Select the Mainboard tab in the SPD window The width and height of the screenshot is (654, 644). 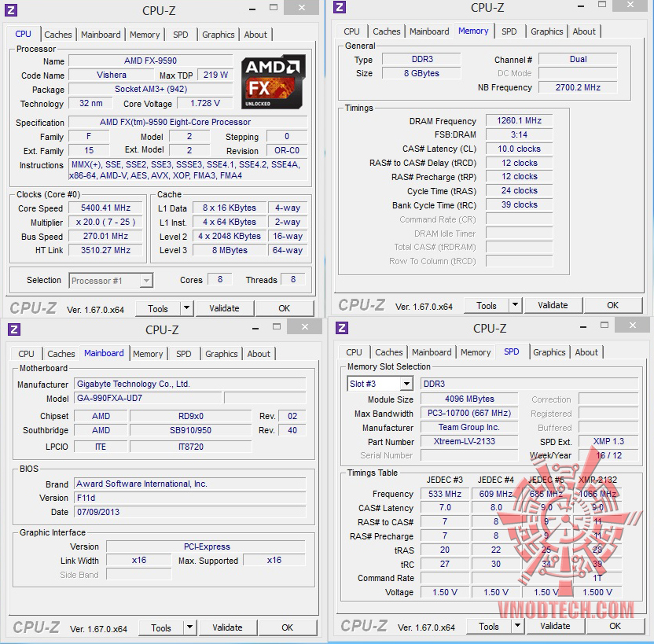pyautogui.click(x=432, y=352)
